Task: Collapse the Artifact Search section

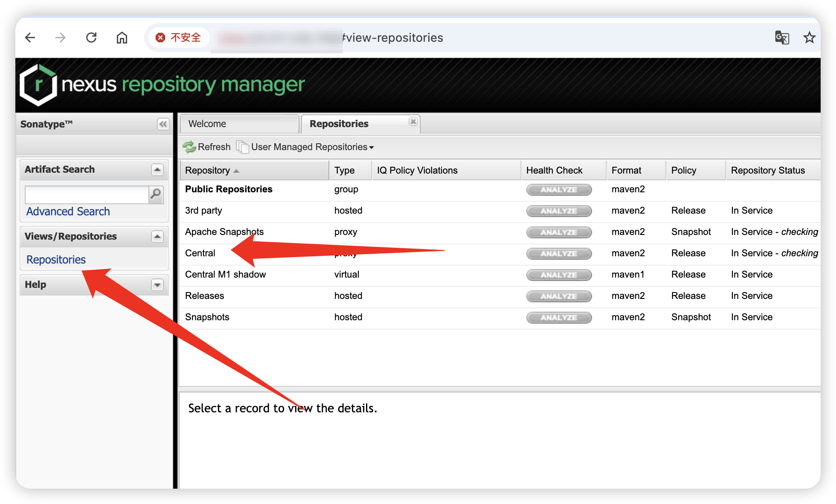Action: (157, 170)
